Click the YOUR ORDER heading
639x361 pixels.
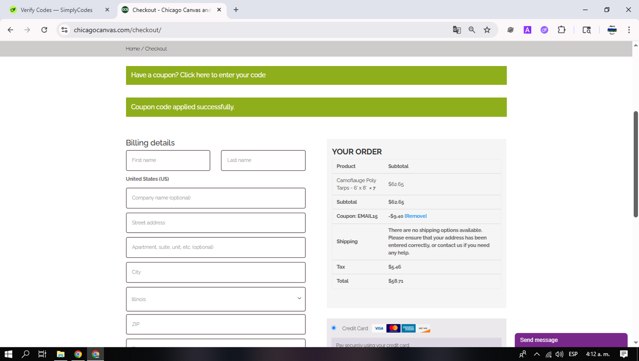(357, 152)
